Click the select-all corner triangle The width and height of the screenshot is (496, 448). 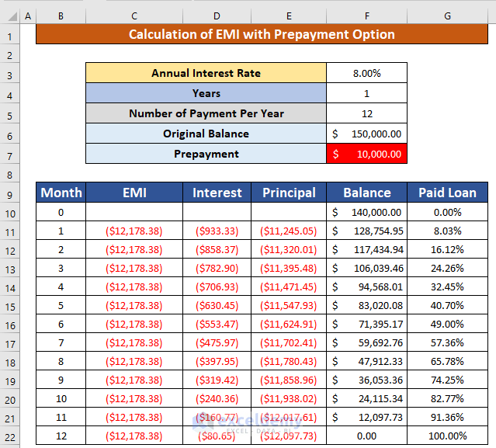click(12, 16)
